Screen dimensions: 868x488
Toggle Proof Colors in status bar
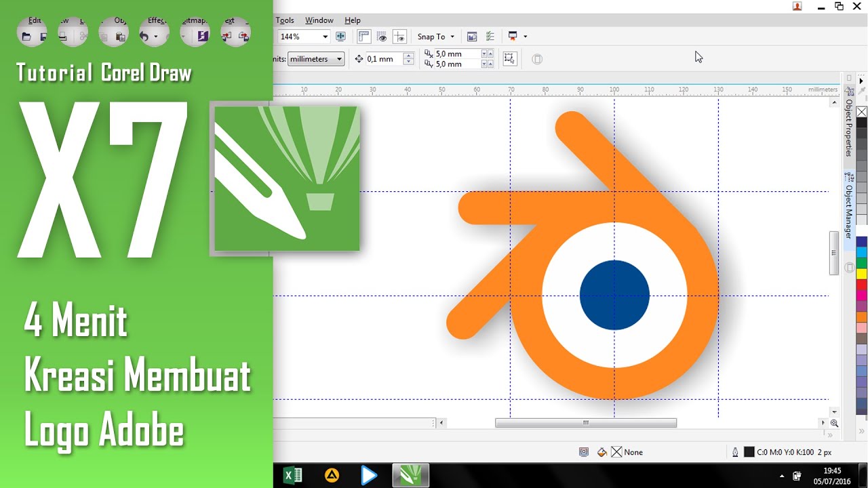tap(584, 452)
